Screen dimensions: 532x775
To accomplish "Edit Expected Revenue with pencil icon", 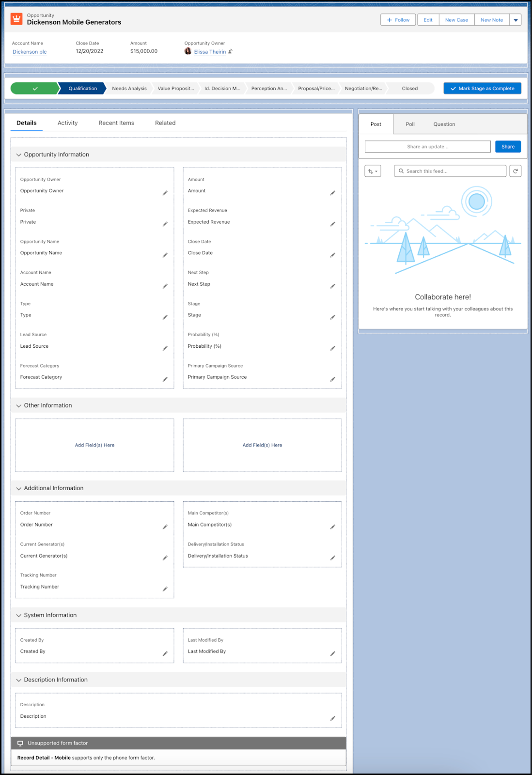I will (x=332, y=224).
